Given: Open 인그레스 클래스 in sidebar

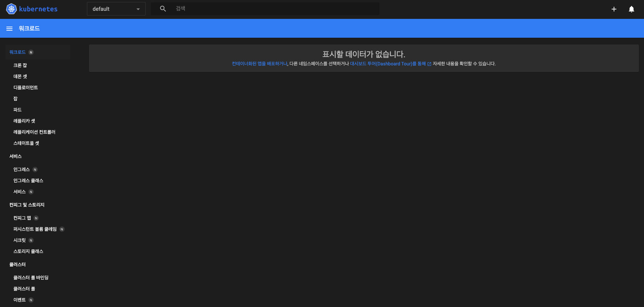Looking at the screenshot, I should click(28, 181).
